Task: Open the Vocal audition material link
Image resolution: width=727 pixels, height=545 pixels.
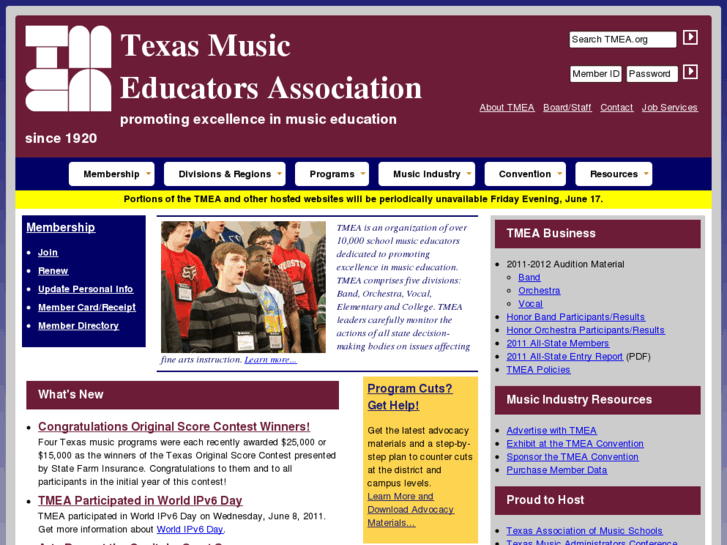Action: [x=530, y=304]
